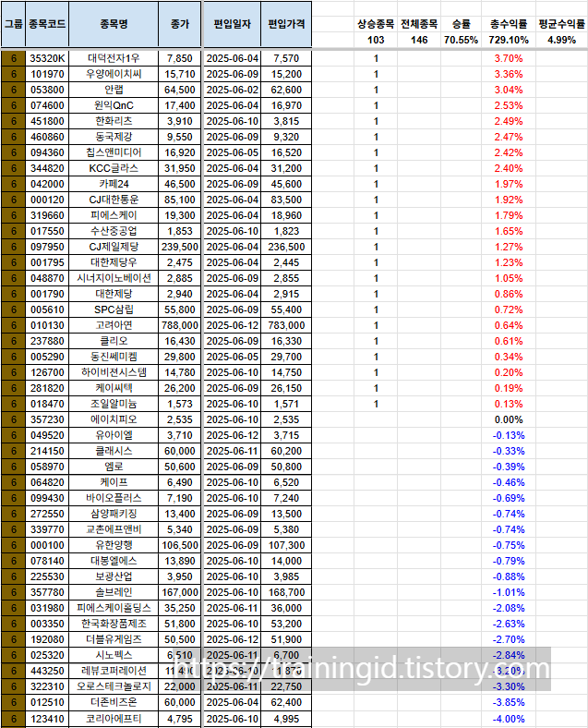Select the 대한제당우 stock name cell

114,262
